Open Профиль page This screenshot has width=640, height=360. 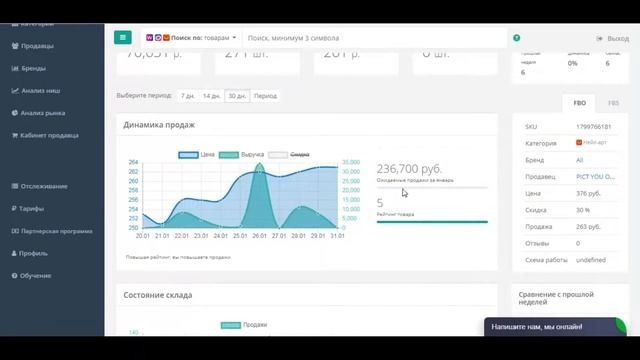point(33,253)
